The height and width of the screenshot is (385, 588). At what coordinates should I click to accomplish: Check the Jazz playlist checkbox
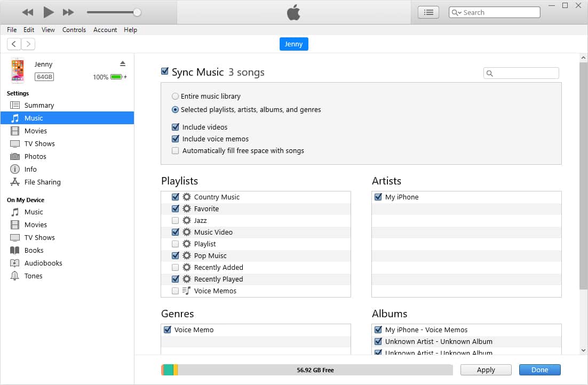click(175, 220)
